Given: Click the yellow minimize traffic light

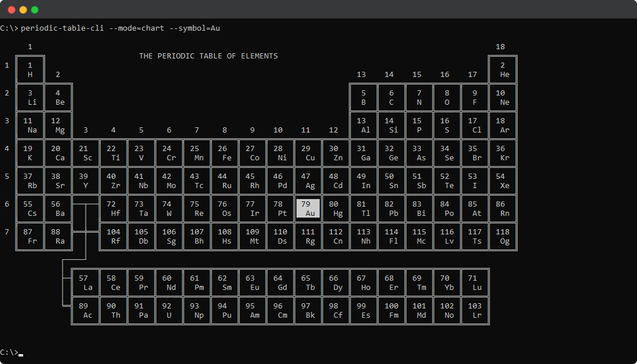Looking at the screenshot, I should click(23, 10).
